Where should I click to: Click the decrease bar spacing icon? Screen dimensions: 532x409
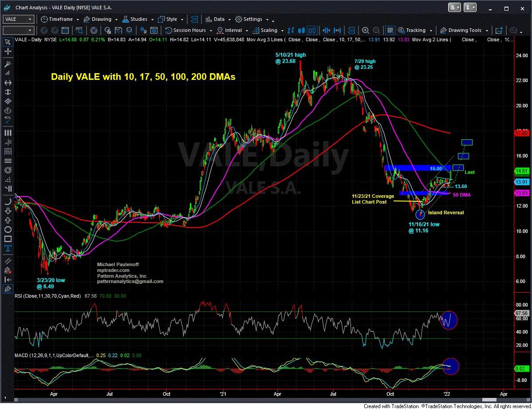click(x=327, y=31)
